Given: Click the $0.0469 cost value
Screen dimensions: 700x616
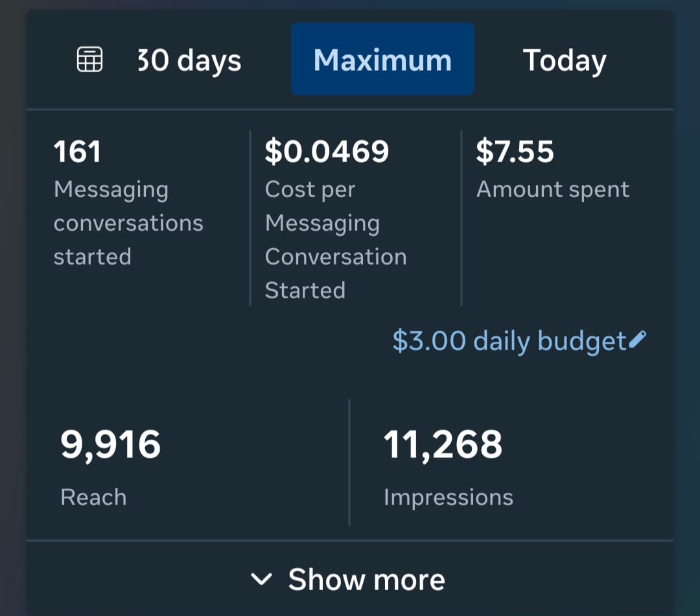Looking at the screenshot, I should 327,152.
